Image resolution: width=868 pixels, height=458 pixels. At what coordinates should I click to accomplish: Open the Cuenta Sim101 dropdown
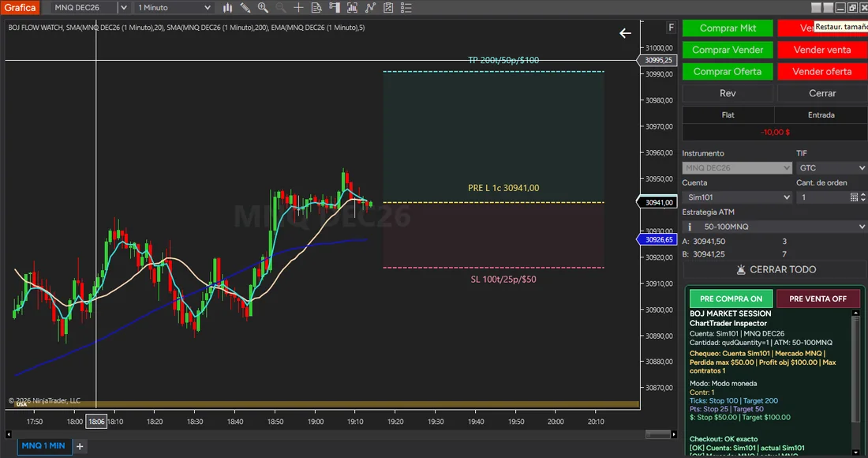pos(737,197)
